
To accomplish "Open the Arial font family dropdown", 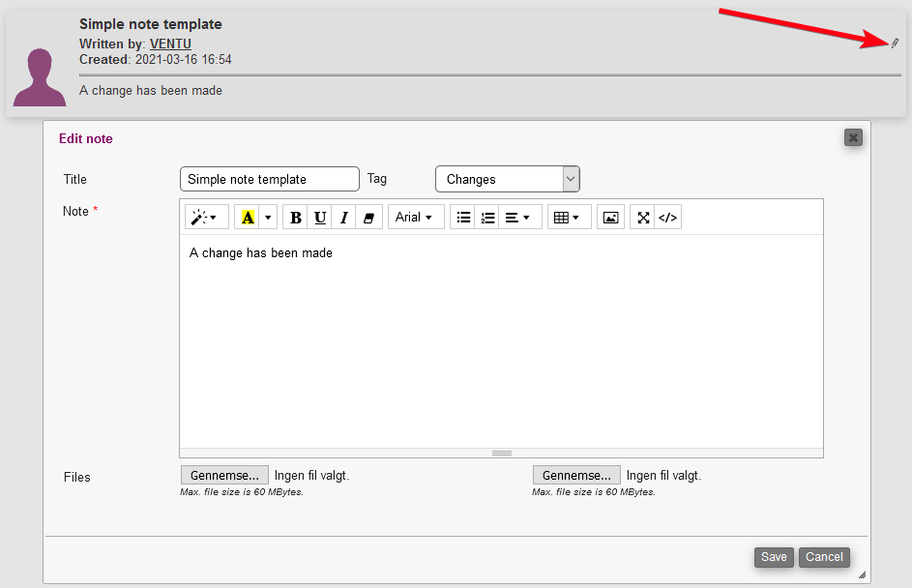I will pos(414,218).
